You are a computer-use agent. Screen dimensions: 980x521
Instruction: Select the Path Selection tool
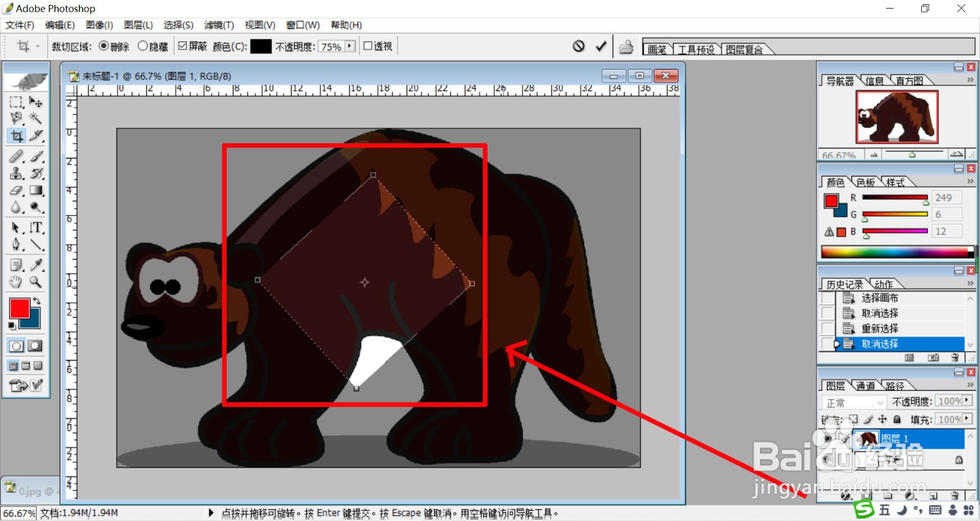17,228
